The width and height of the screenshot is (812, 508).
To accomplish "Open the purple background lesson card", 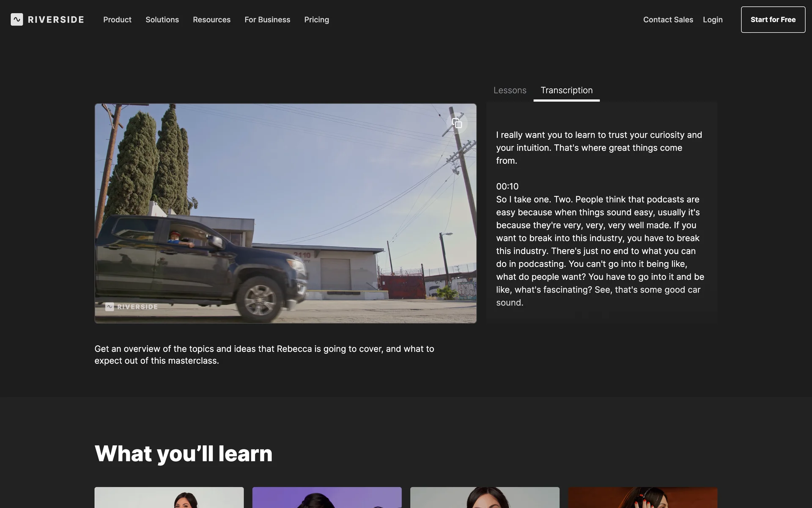I will (x=327, y=497).
